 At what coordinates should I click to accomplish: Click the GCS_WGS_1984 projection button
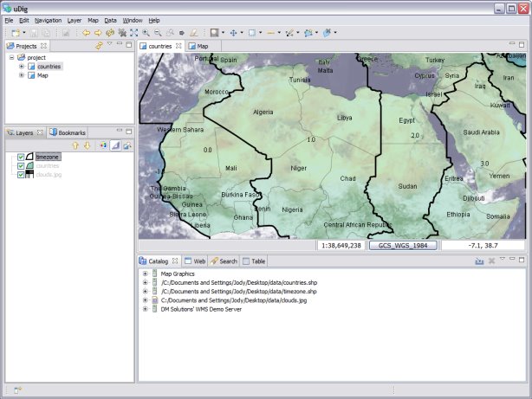(404, 246)
